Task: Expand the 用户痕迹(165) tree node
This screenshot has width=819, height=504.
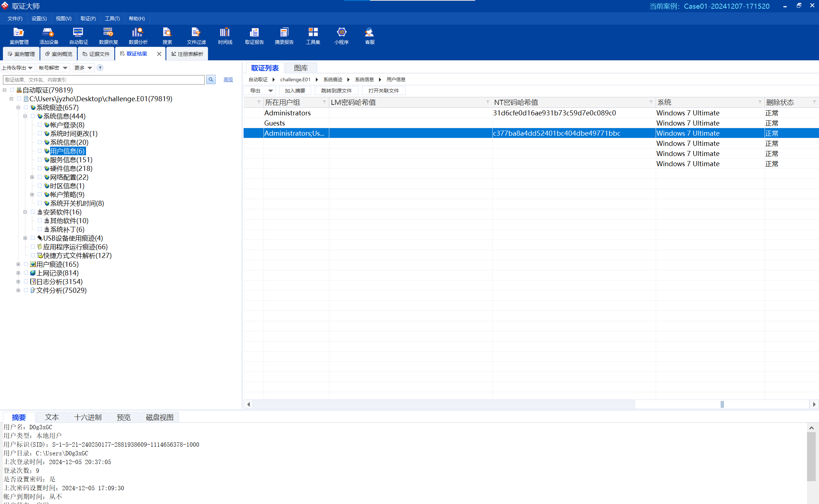Action: coord(19,264)
